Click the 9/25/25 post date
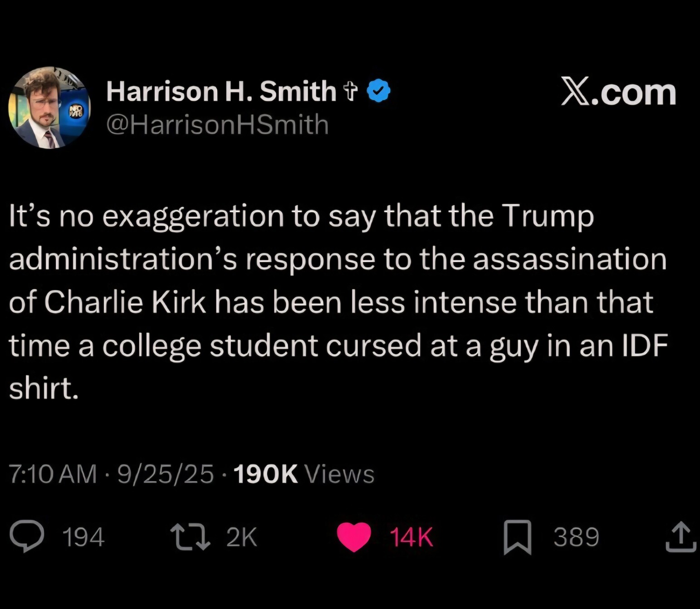This screenshot has height=609, width=700. pyautogui.click(x=165, y=474)
